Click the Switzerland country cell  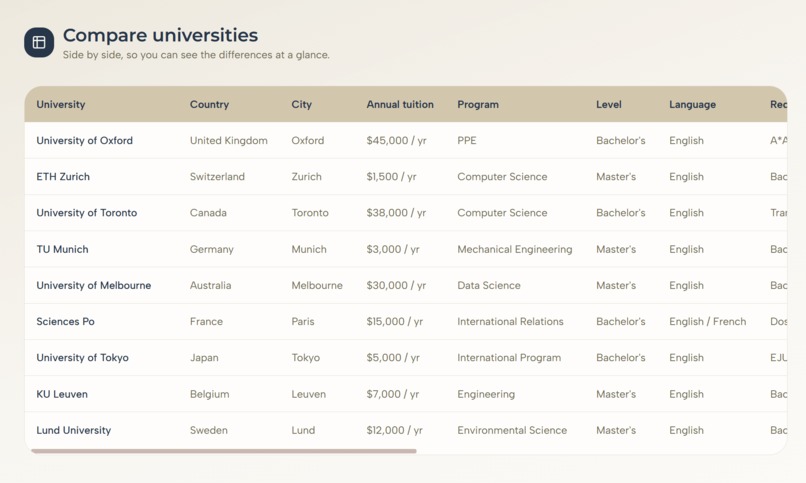(217, 176)
